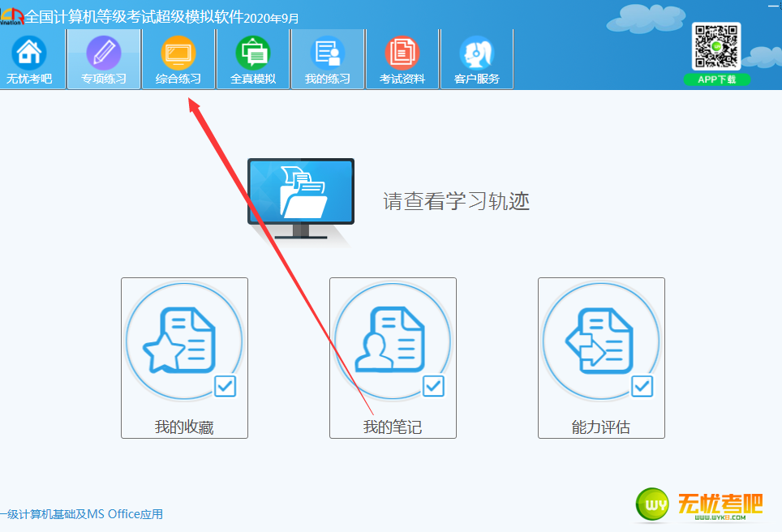
Task: Click the 综合练习 monitor icon
Action: pos(178,53)
